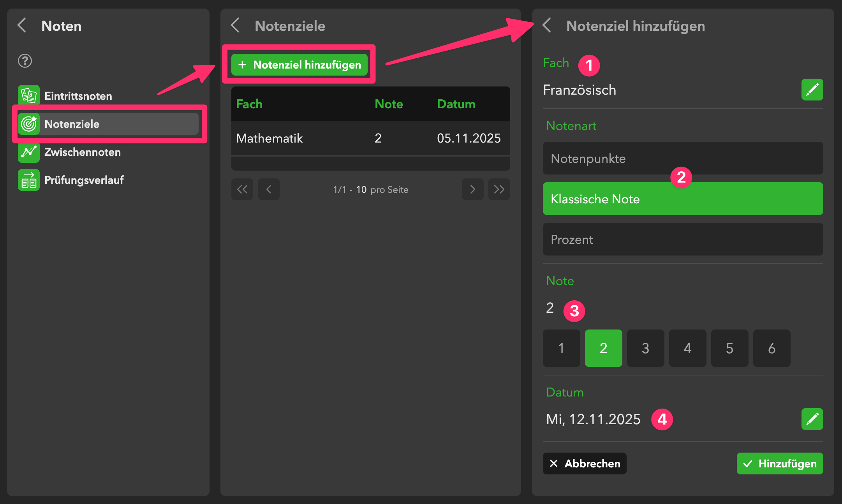Go back from the Notenziele panel
The width and height of the screenshot is (842, 504).
pos(235,26)
